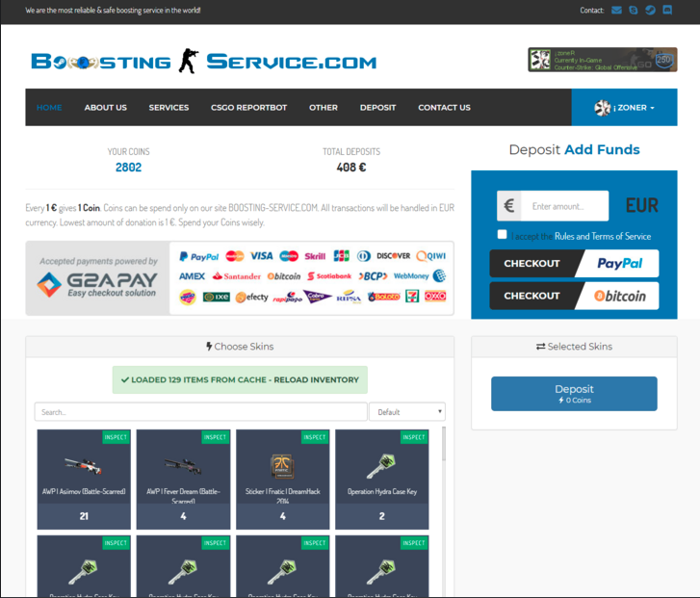Open the ABOUT US menu item
The height and width of the screenshot is (598, 700).
coord(105,107)
